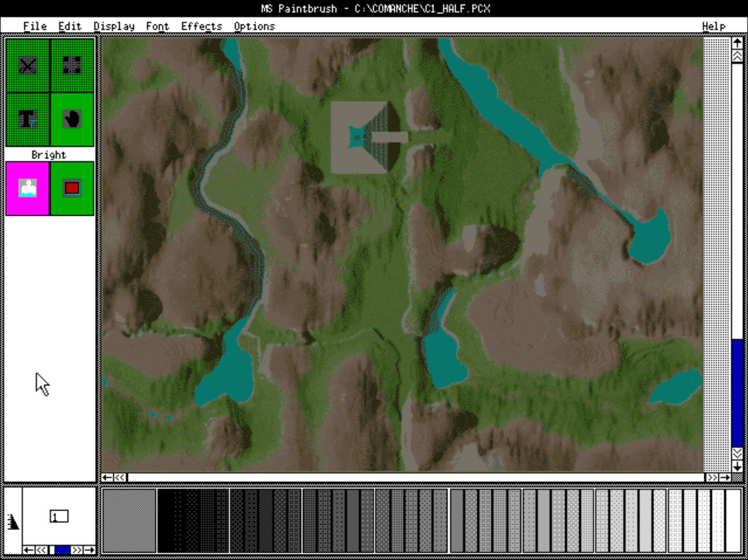Open the File menu
This screenshot has height=560, width=748.
[35, 26]
